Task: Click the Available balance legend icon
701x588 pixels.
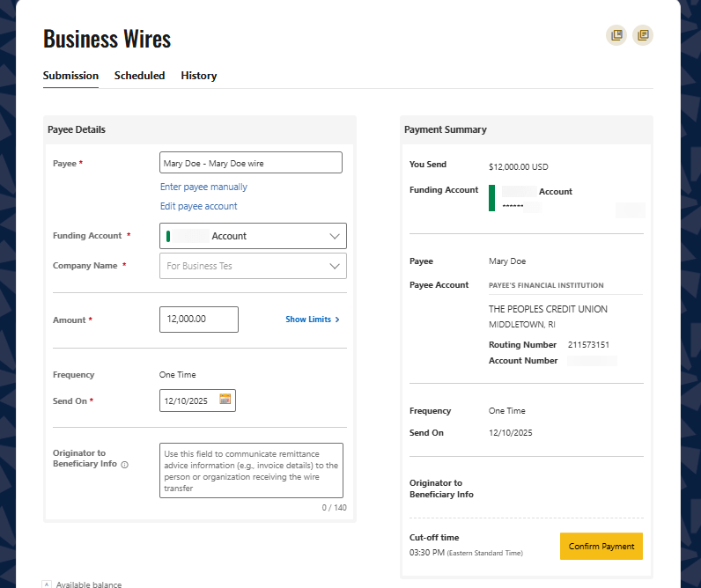Action: pyautogui.click(x=47, y=584)
